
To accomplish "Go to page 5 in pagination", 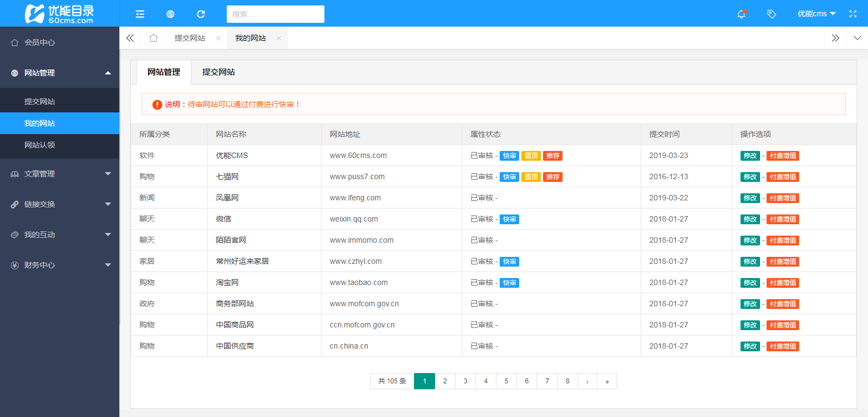I will click(506, 381).
